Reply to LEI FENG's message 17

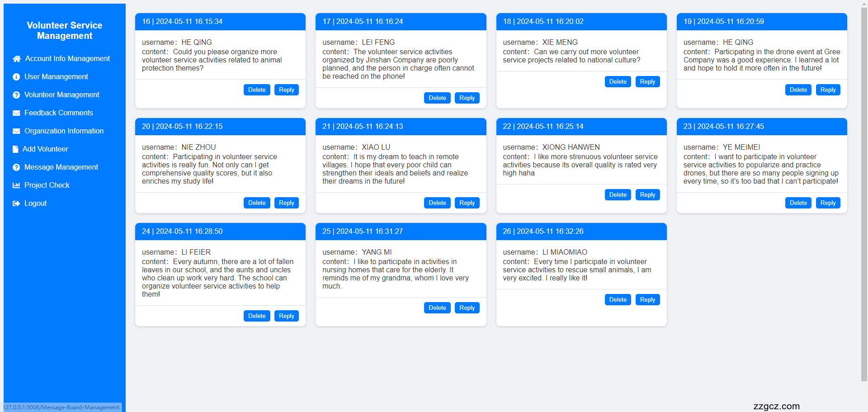467,98
